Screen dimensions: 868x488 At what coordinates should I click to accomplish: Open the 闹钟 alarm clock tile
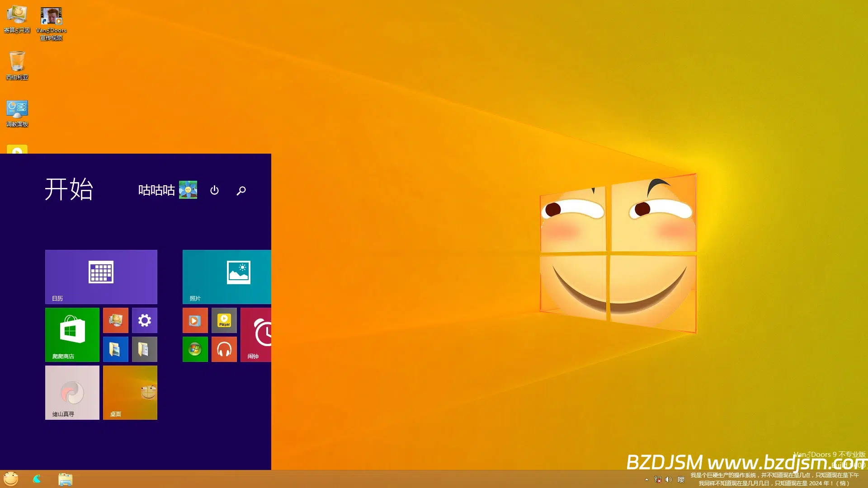tap(256, 335)
